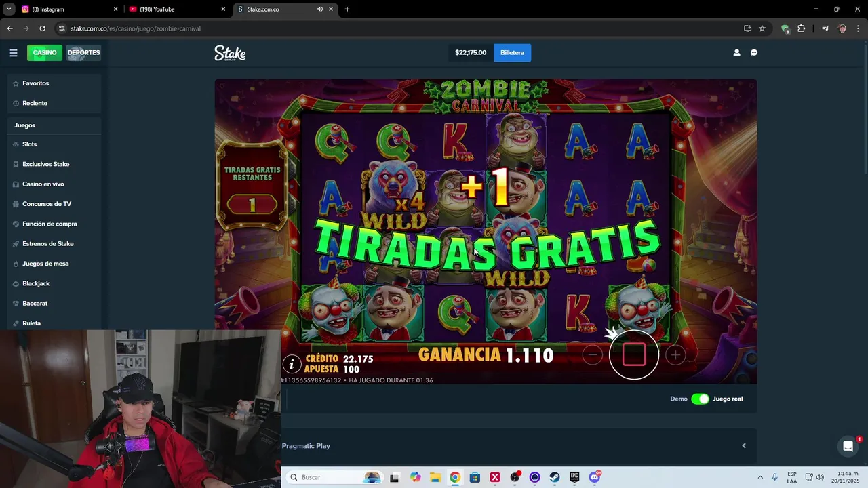Open Chrome profile avatar

coord(842,28)
